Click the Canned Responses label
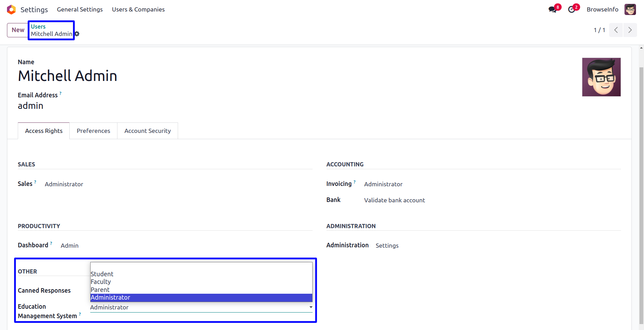The width and height of the screenshot is (644, 330). 44,291
